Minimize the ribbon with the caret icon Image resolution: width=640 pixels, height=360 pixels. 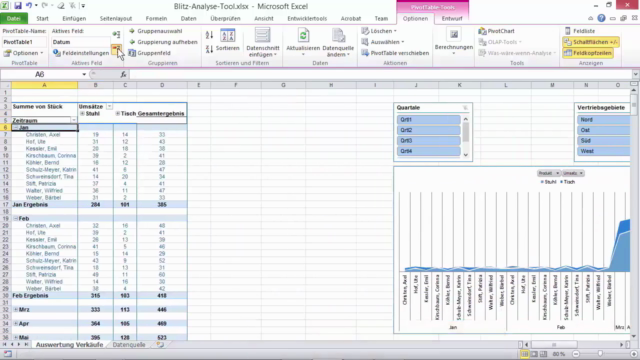pos(591,18)
